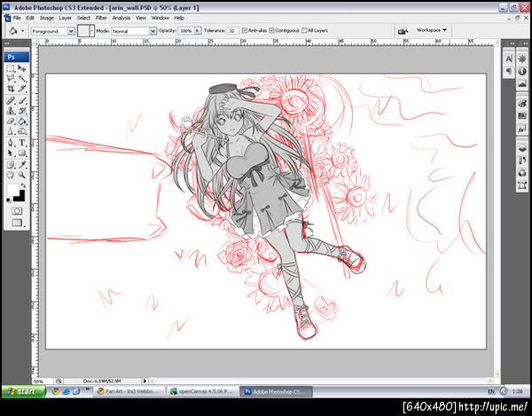Screen dimensions: 532x416
Task: Select the Path Selection tool
Action: click(11, 153)
